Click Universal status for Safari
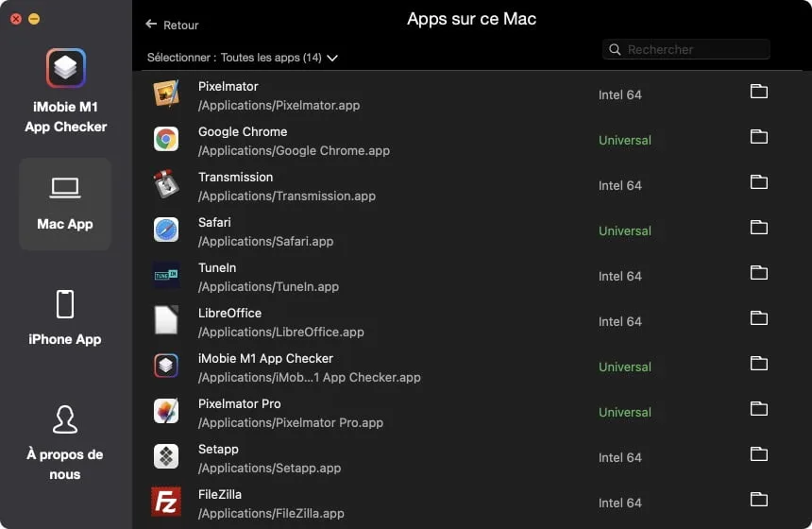The height and width of the screenshot is (529, 812). 624,231
